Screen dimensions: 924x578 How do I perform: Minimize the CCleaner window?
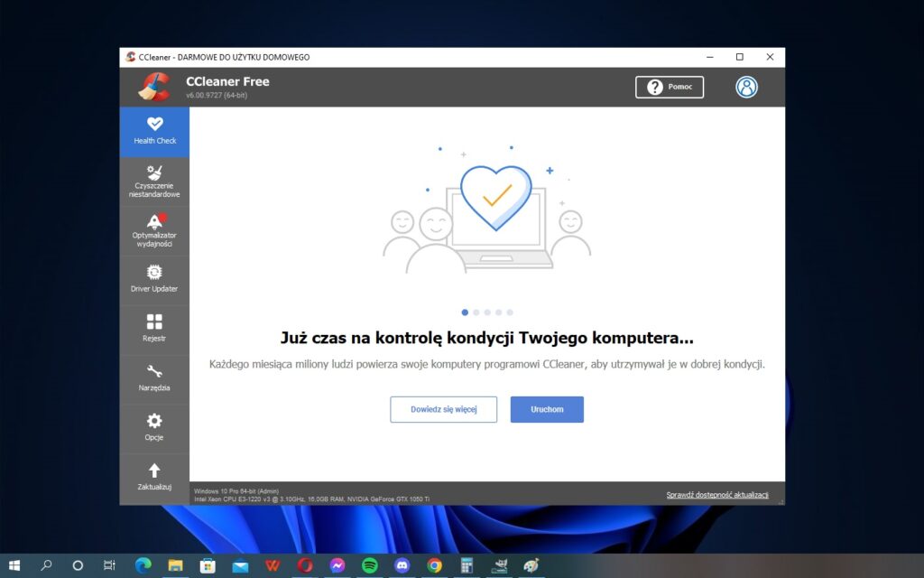(x=709, y=57)
